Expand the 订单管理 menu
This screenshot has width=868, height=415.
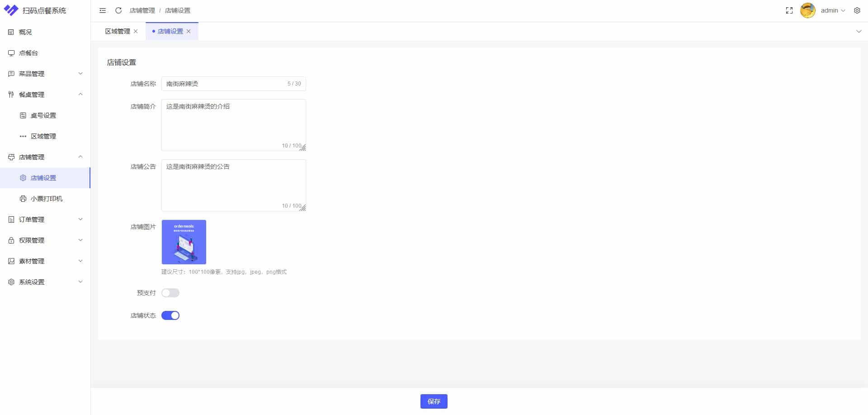coord(45,219)
